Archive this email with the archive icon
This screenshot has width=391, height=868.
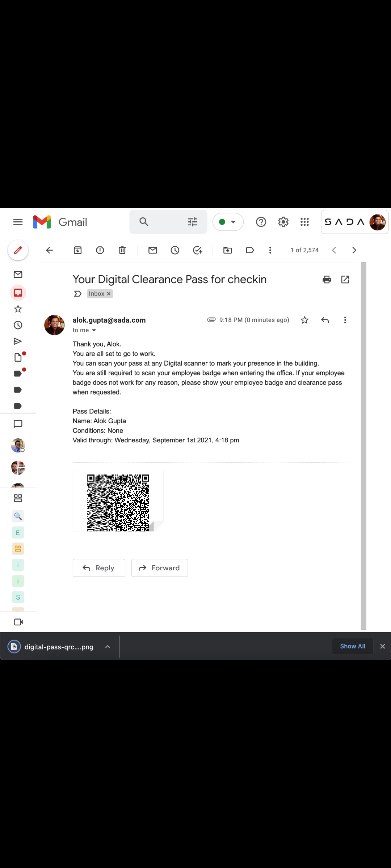point(77,250)
